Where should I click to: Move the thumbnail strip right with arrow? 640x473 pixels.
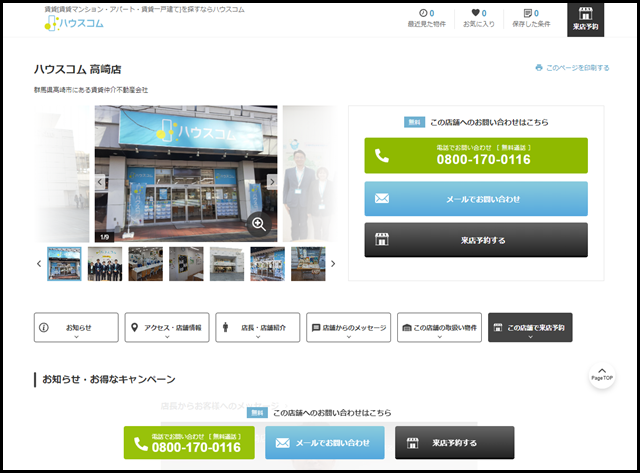click(333, 264)
